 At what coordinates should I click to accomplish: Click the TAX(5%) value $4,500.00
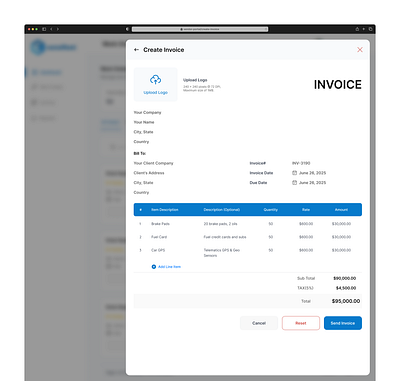[346, 288]
